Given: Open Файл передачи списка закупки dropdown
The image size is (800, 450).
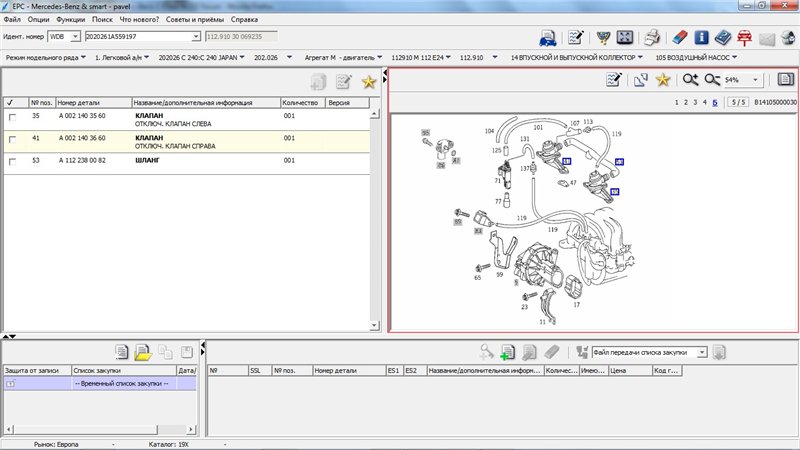Looking at the screenshot, I should click(702, 353).
